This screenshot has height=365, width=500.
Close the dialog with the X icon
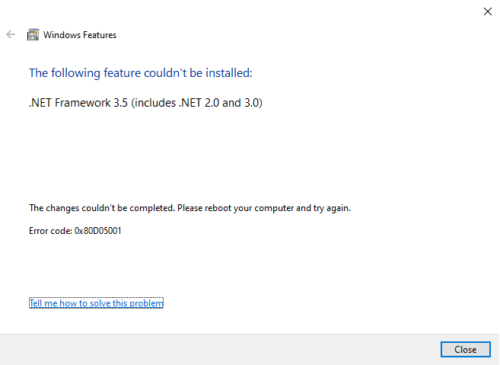[488, 11]
